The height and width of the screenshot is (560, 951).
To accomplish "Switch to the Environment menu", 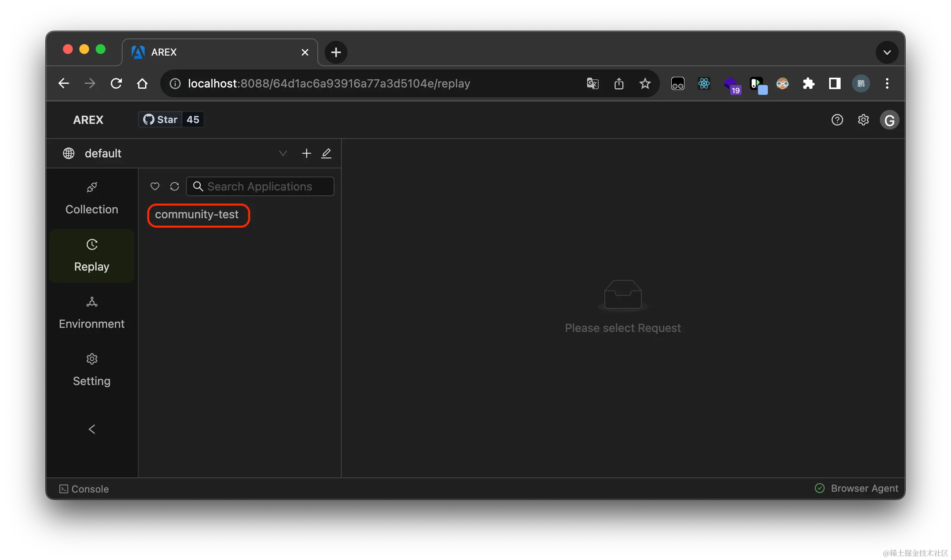I will pos(92,313).
